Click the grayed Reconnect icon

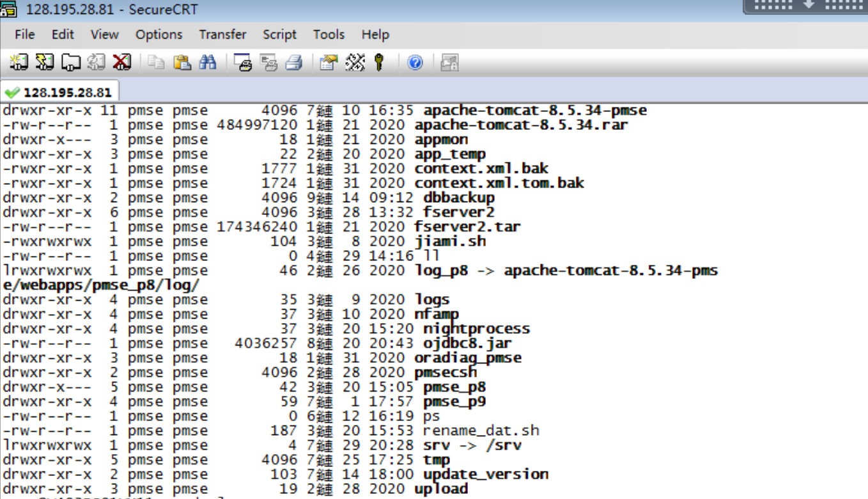point(96,62)
